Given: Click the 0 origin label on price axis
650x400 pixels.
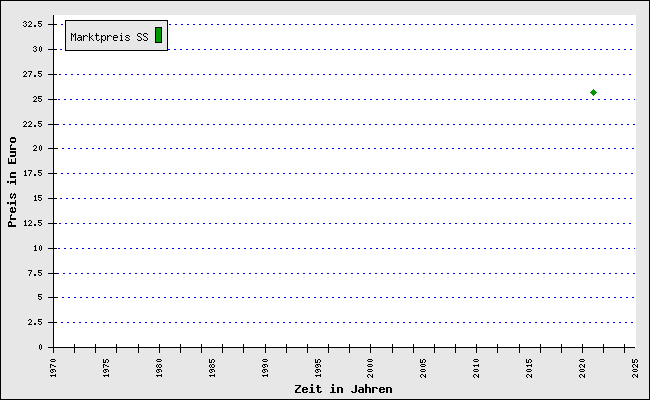Looking at the screenshot, I should tap(39, 347).
